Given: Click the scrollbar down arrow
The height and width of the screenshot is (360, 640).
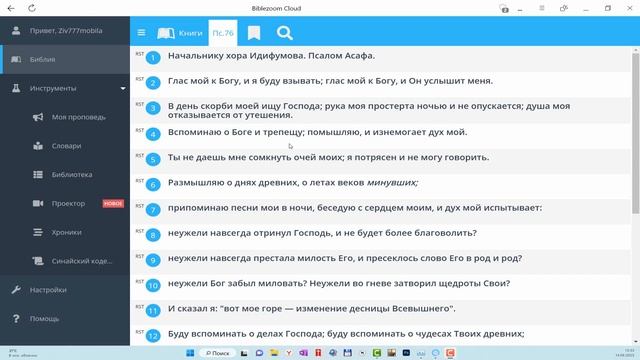Looking at the screenshot, I should click(x=636, y=342).
